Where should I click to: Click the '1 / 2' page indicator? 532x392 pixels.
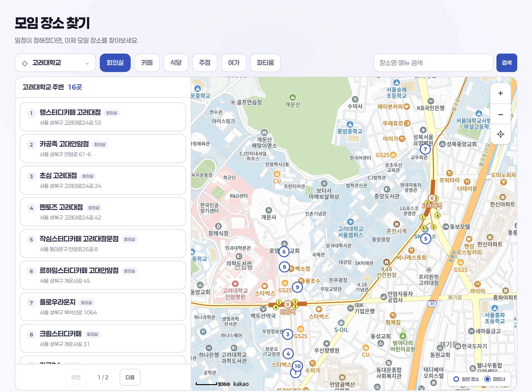pos(103,377)
